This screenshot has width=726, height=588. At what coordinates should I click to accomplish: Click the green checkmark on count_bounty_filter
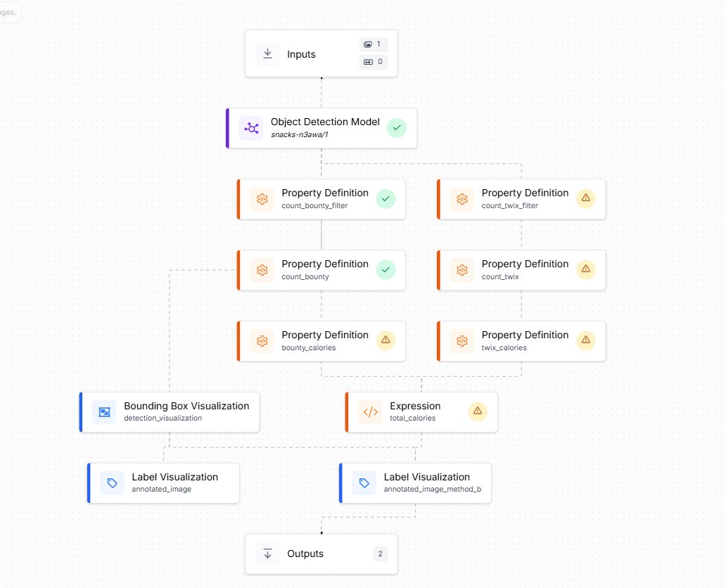(386, 198)
